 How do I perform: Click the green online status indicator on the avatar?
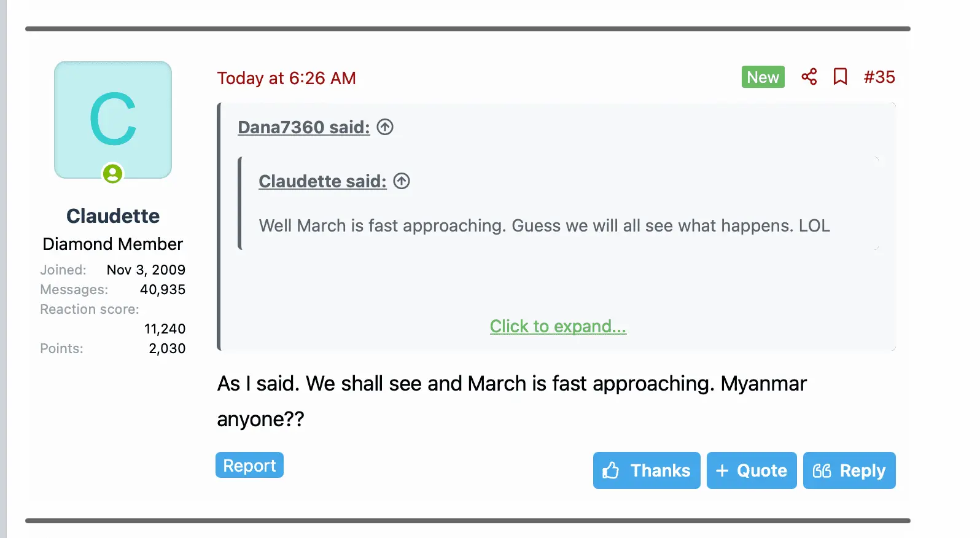point(113,174)
